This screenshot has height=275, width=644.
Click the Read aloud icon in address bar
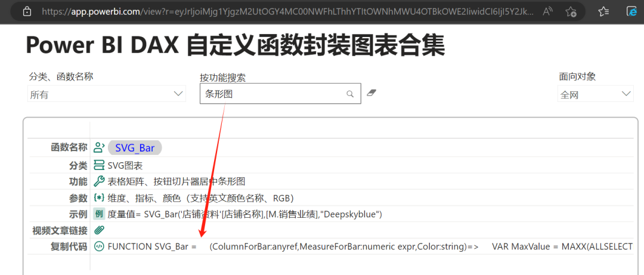[x=548, y=11]
